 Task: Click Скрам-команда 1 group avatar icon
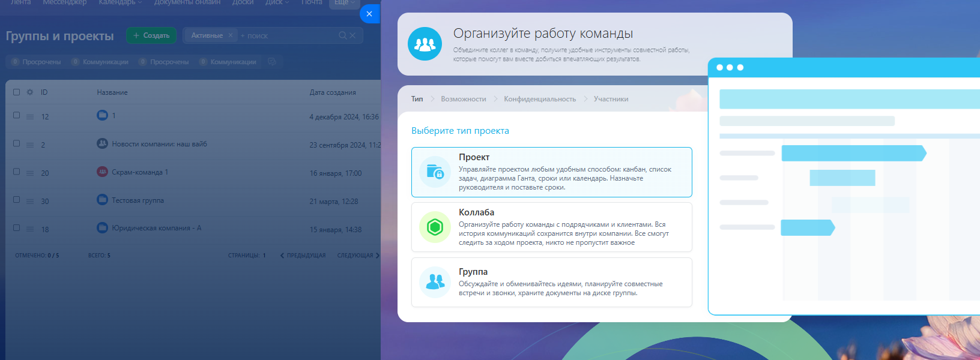pyautogui.click(x=102, y=172)
